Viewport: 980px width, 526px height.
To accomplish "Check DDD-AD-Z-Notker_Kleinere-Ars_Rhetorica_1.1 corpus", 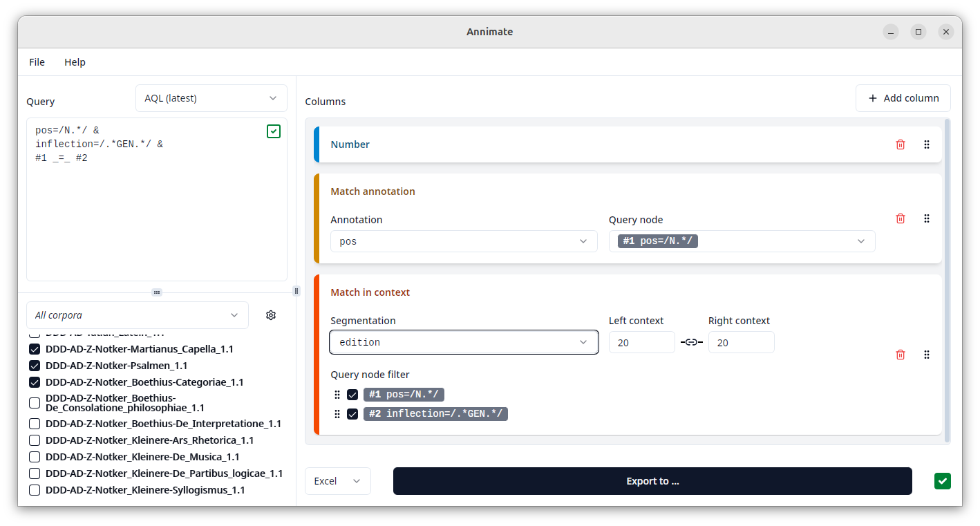I will coord(35,440).
